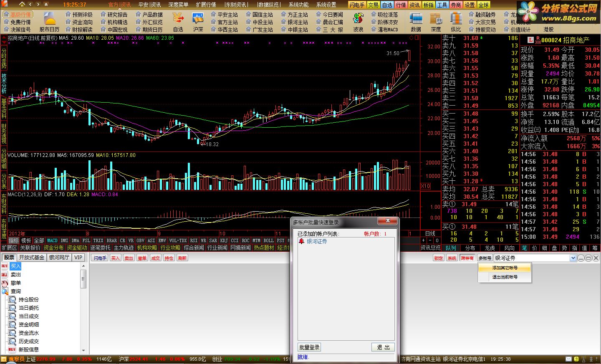This screenshot has width=601, height=364.
Task: Open the 股市日历 sun calendar icon
Action: 49,18
